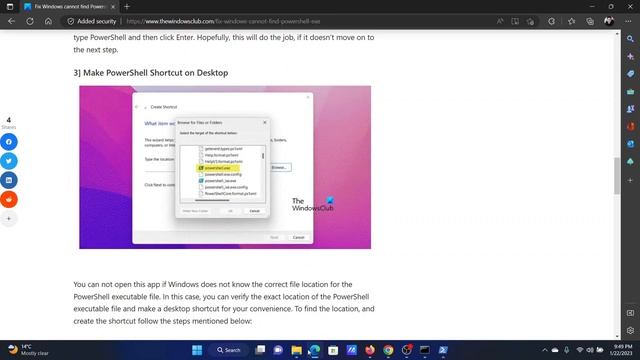Select the Fix Windows cannot find PowerShell tab
The height and width of the screenshot is (360, 640).
point(69,7)
